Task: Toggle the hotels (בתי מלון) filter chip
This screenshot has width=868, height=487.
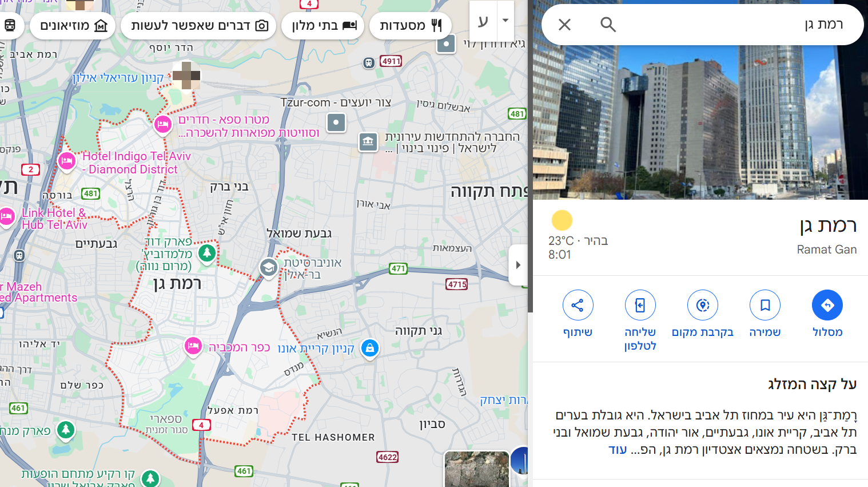Action: [323, 25]
